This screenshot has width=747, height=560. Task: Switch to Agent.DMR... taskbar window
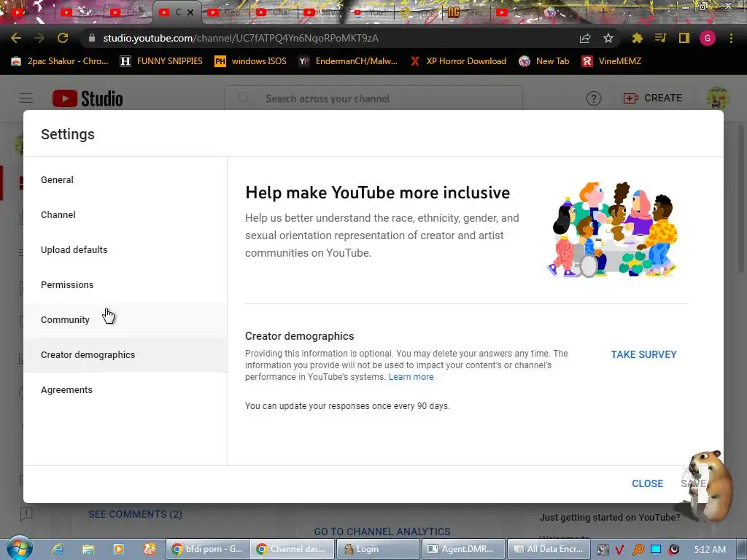pyautogui.click(x=463, y=549)
